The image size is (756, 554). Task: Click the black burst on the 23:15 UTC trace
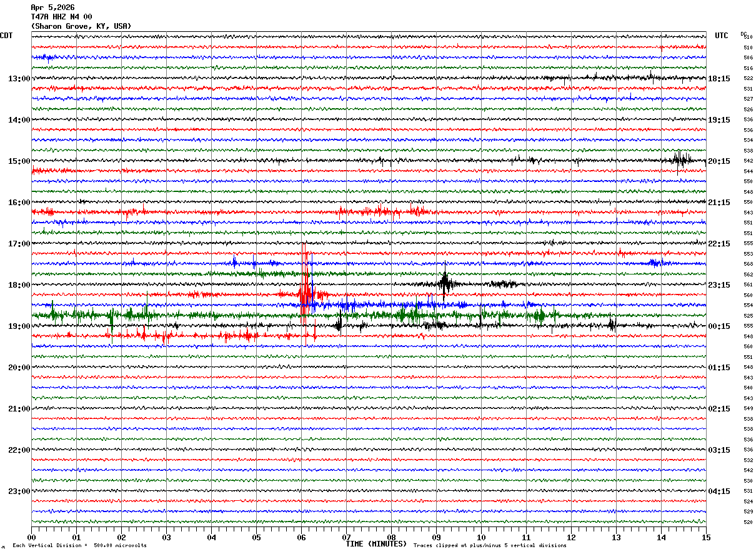point(445,284)
